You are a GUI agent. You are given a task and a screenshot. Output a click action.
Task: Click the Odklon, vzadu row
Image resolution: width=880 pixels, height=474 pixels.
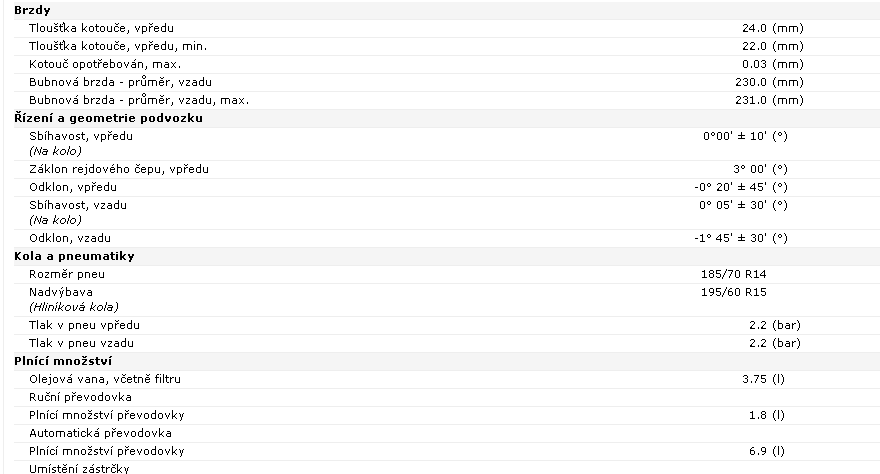click(x=447, y=238)
